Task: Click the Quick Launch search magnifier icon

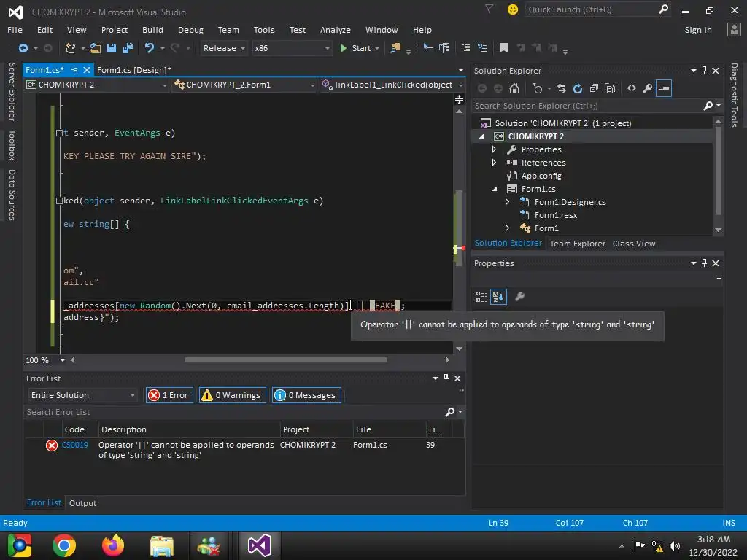Action: point(663,9)
